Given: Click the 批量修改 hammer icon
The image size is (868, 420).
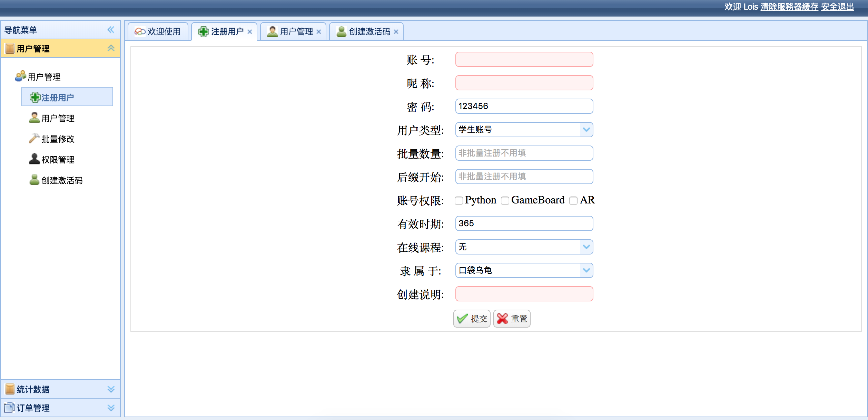Looking at the screenshot, I should click(34, 139).
